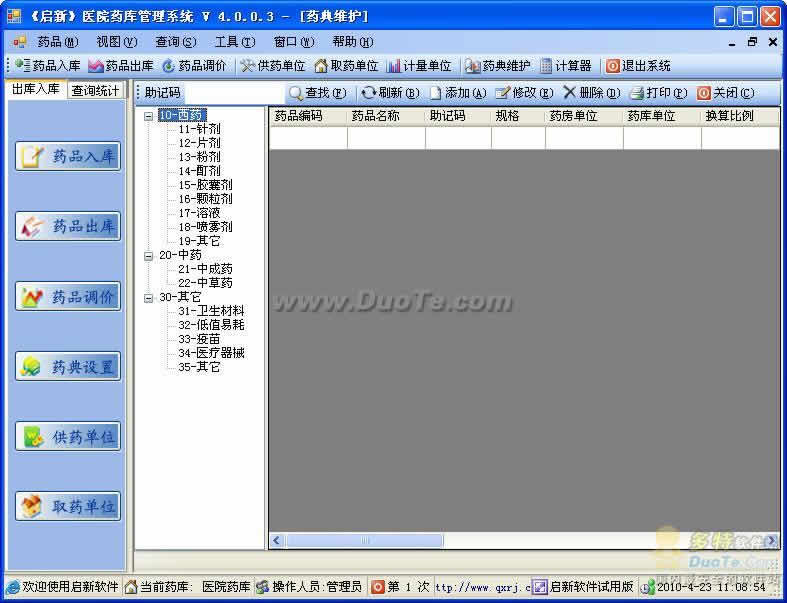
Task: Click the horizontal scrollbar thumb
Action: click(364, 541)
